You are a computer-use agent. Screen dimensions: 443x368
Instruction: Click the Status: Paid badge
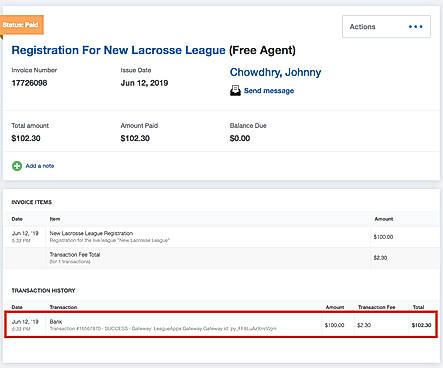tap(21, 25)
